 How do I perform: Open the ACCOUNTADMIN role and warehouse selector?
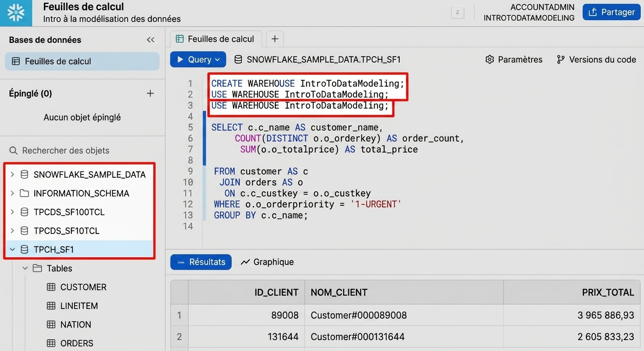click(x=529, y=12)
